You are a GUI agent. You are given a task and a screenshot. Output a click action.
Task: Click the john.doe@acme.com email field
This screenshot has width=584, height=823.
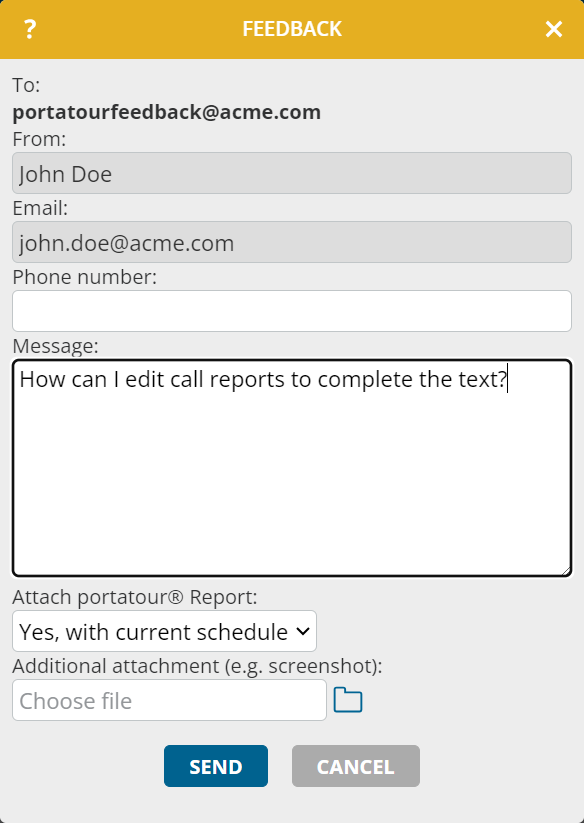tap(292, 242)
